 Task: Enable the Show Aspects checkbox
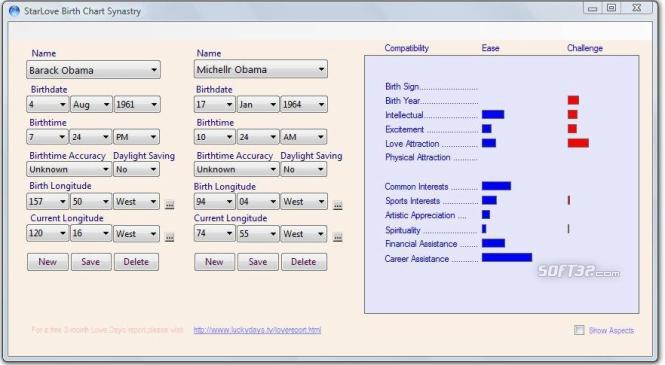click(579, 330)
